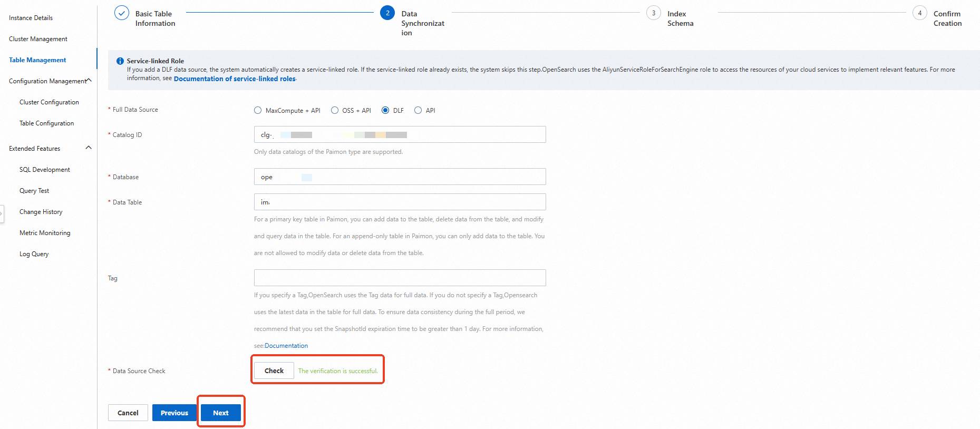This screenshot has width=980, height=429.
Task: Open SQL Development page
Action: click(x=45, y=170)
